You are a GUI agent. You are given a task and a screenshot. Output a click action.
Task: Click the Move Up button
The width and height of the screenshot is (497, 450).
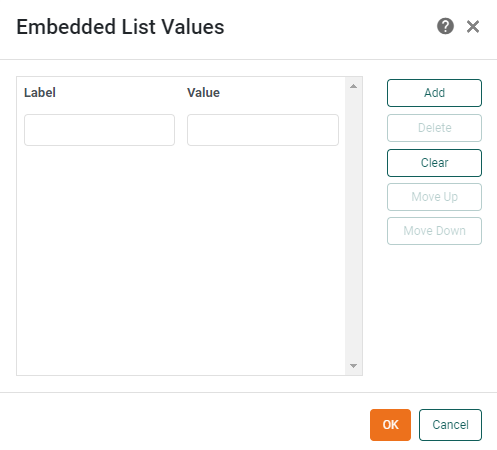[434, 197]
